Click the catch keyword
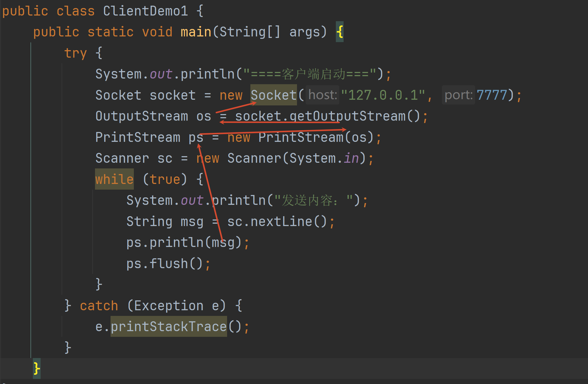 (x=99, y=306)
